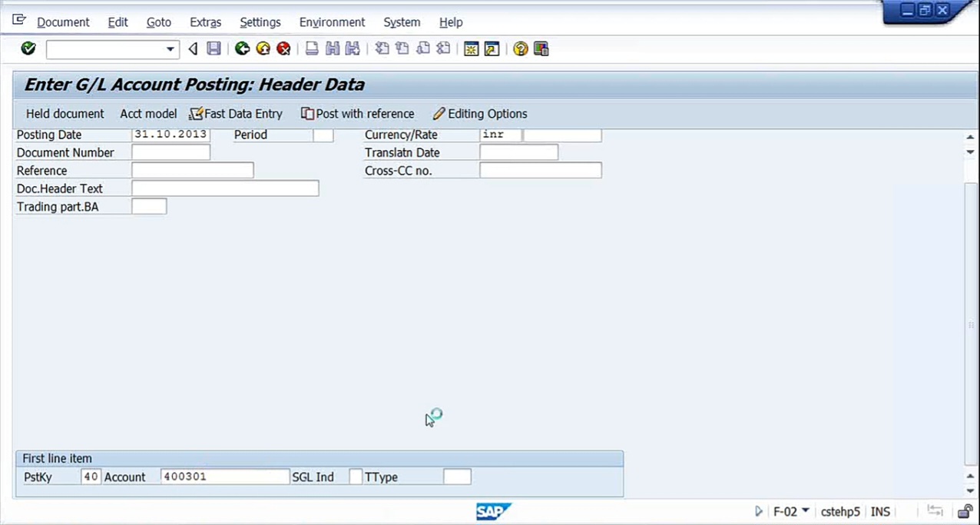
Task: Click the Save diskette icon
Action: [x=214, y=49]
